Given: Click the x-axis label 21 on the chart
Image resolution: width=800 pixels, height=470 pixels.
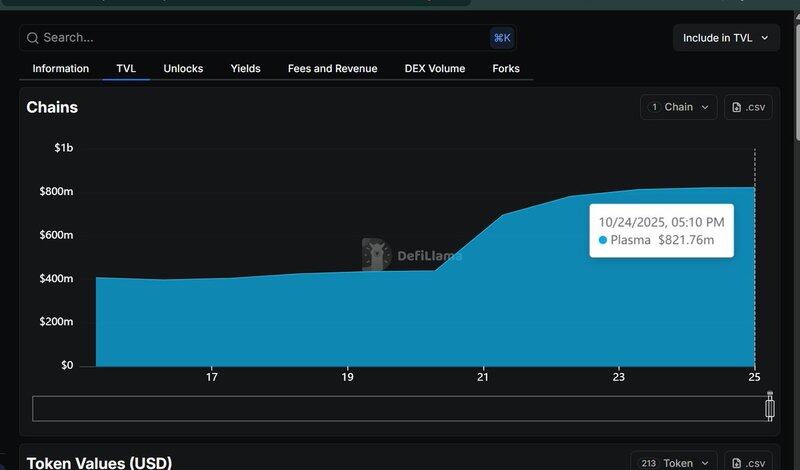Looking at the screenshot, I should pyautogui.click(x=483, y=377).
